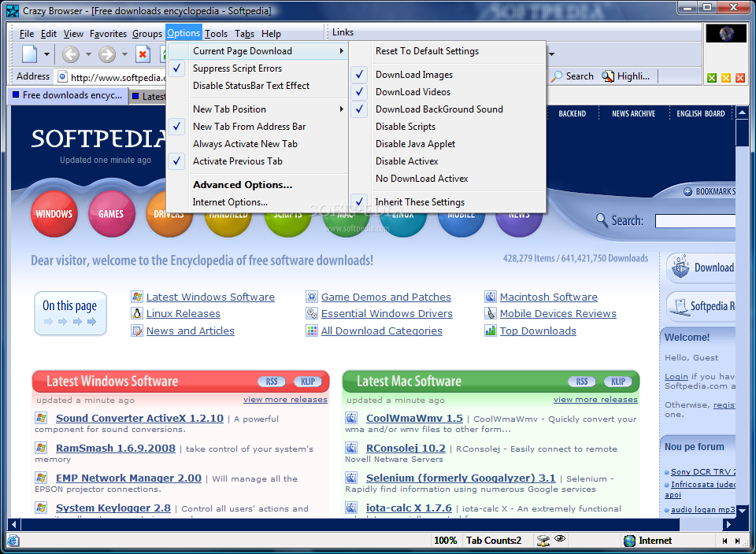Click the red Stop loading icon
This screenshot has height=554, width=756.
pyautogui.click(x=143, y=54)
